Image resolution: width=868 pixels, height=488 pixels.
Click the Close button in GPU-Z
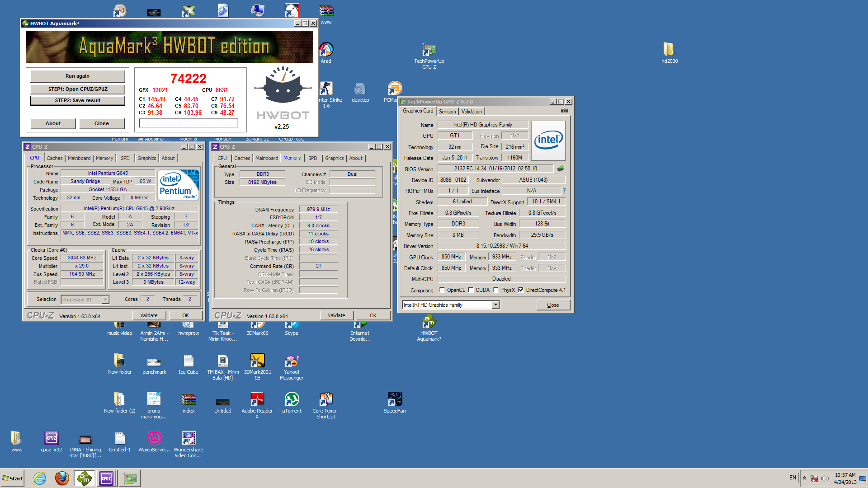[x=553, y=305]
